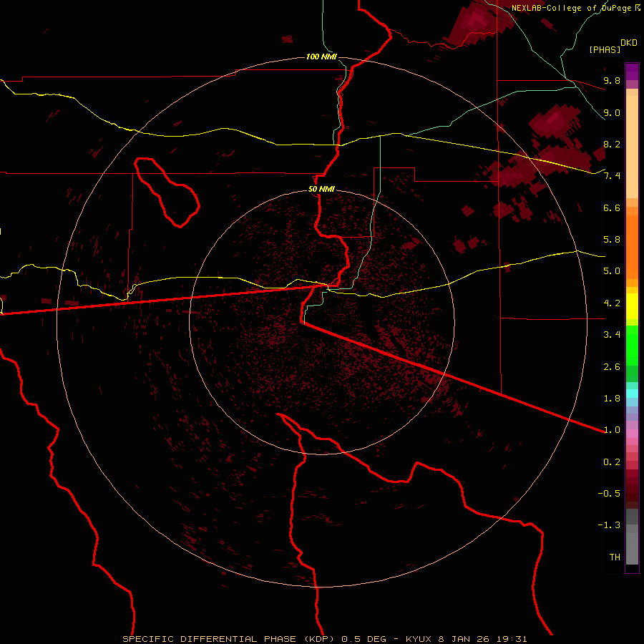
Task: Pick the yellow segment of the color bar
Action: point(632,306)
